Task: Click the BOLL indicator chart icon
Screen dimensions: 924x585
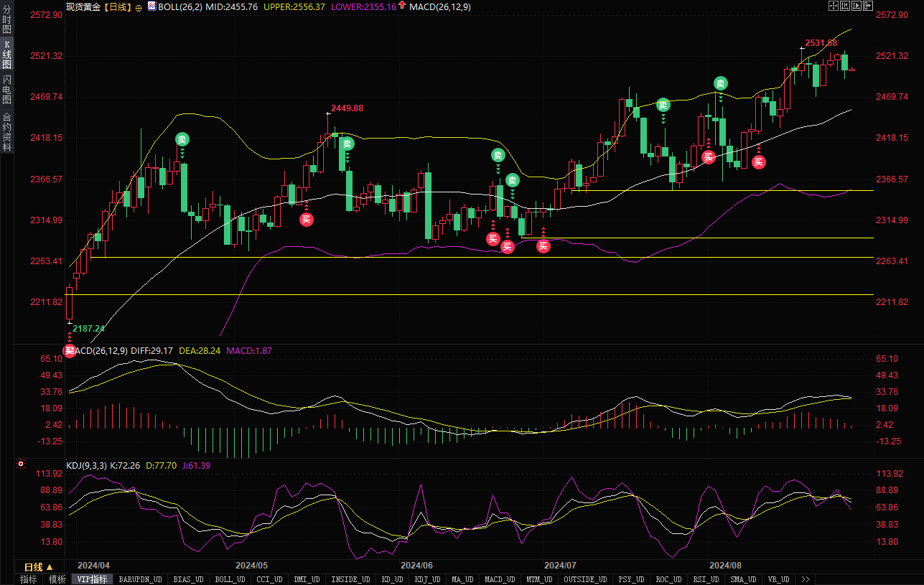Action: pos(151,6)
